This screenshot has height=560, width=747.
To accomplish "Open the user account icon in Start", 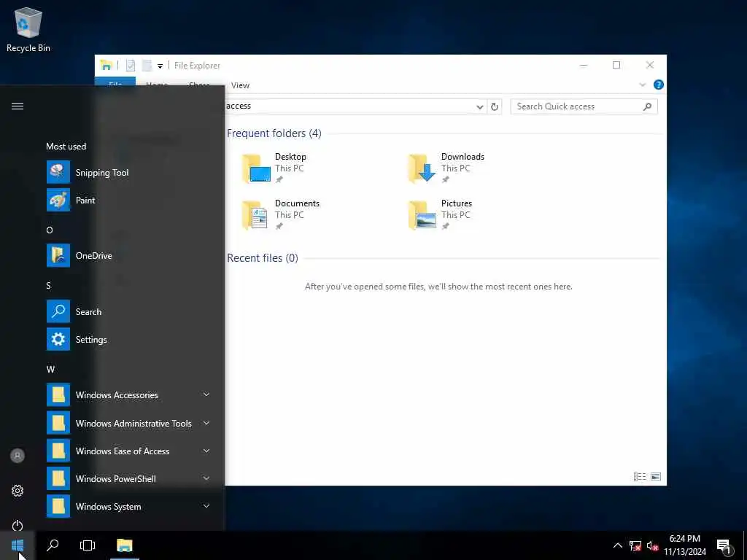I will 18,456.
